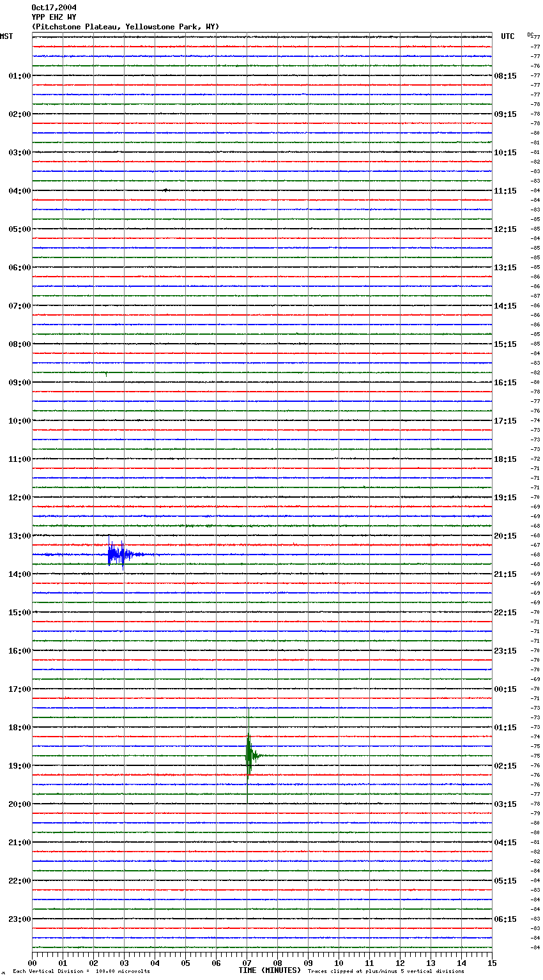Click the 03:15 UTC time label
The width and height of the screenshot is (543, 980).
[x=505, y=804]
